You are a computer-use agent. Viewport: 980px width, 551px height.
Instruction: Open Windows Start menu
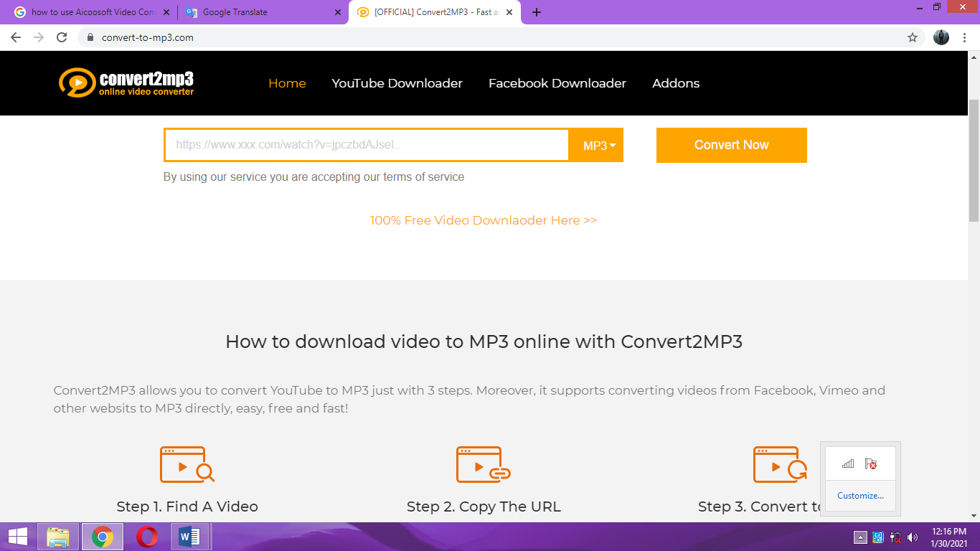click(17, 537)
